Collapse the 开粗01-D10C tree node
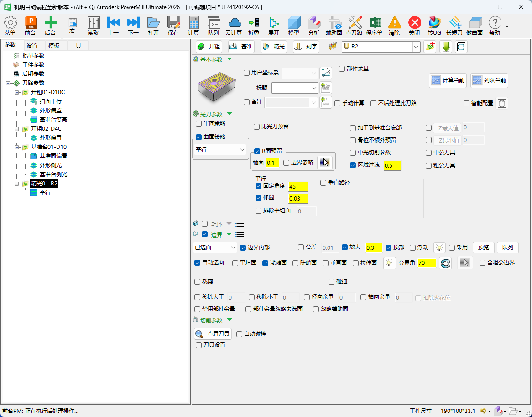Screen dimensions: 532x417 click(16, 92)
